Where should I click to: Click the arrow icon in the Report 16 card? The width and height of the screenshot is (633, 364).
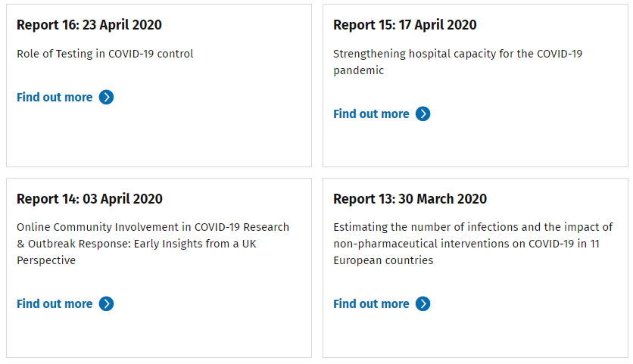[x=107, y=97]
